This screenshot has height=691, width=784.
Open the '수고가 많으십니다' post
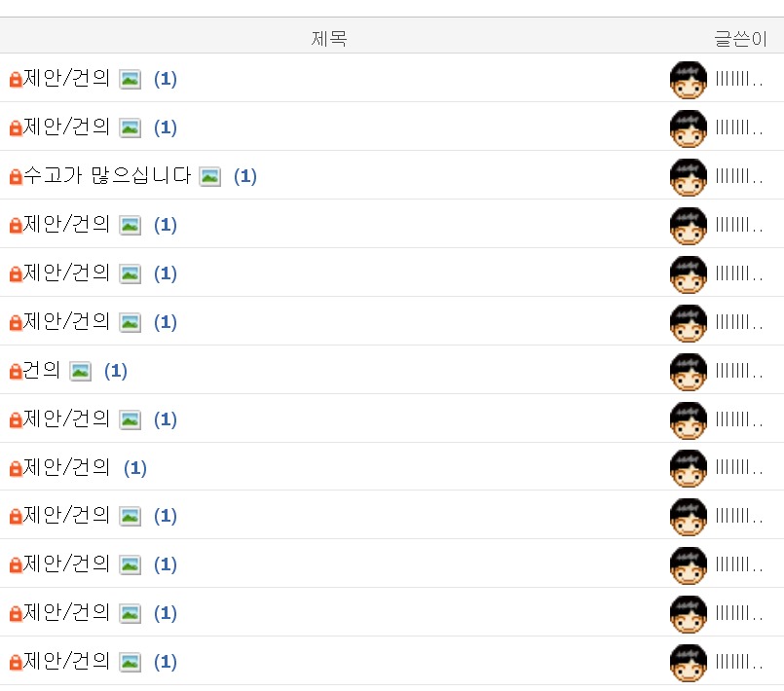(107, 175)
